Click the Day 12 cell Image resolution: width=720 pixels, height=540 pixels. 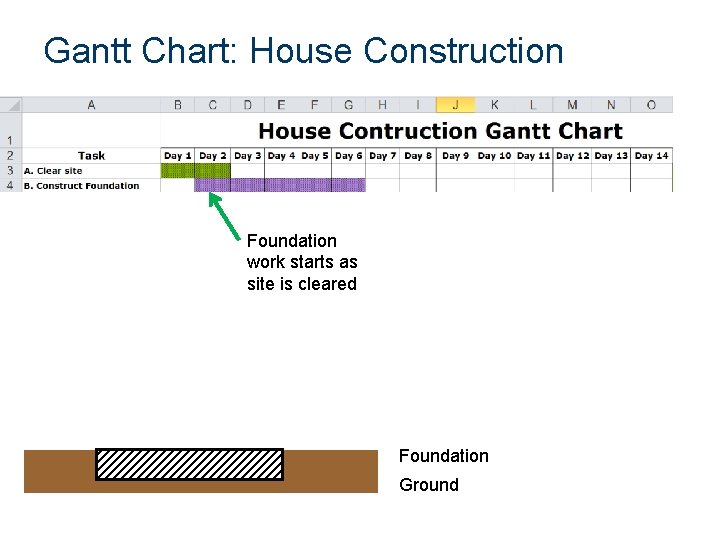coord(572,156)
